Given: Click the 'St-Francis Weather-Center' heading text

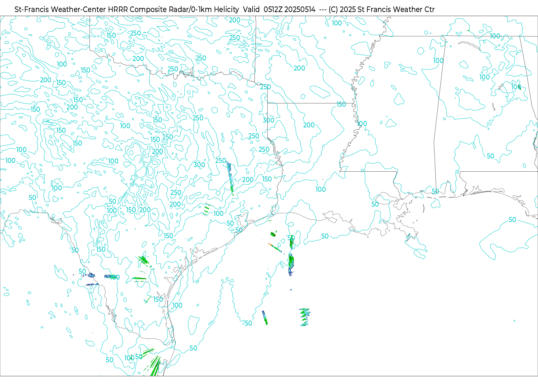Looking at the screenshot, I should (x=60, y=10).
